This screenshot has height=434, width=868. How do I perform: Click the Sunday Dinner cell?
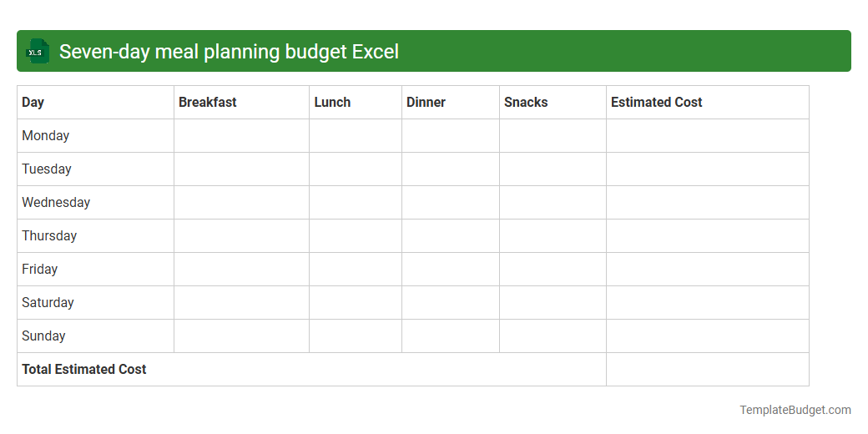pos(451,336)
